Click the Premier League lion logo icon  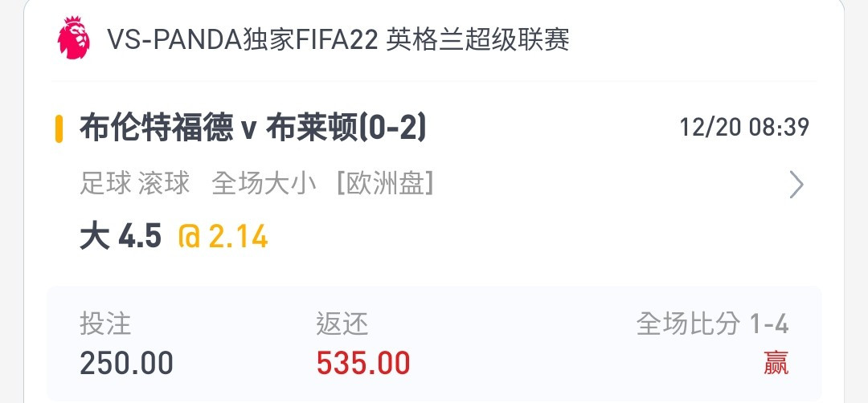(74, 38)
